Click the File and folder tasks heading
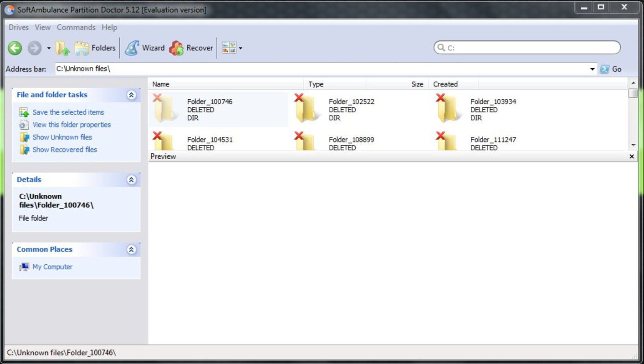The width and height of the screenshot is (644, 364). (x=52, y=95)
